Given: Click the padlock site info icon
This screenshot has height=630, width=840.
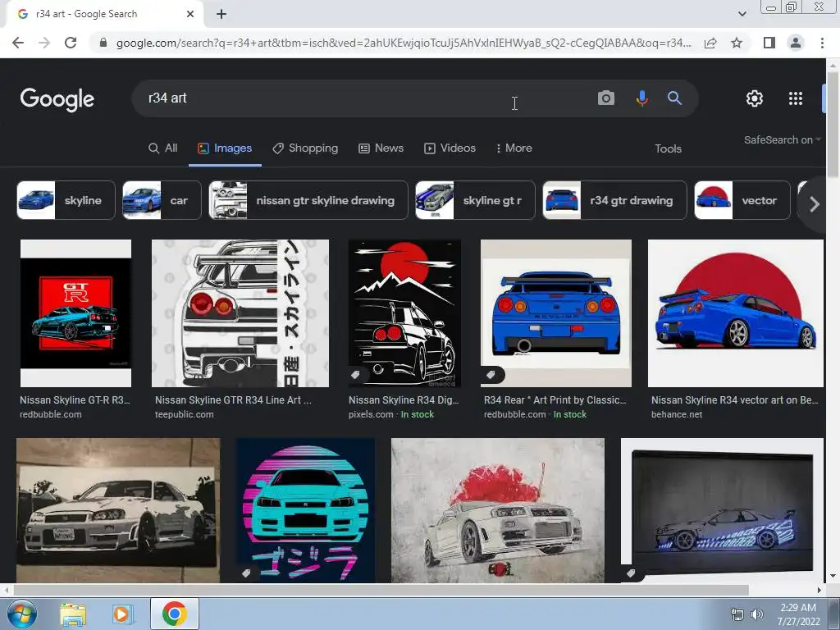Looking at the screenshot, I should [103, 43].
